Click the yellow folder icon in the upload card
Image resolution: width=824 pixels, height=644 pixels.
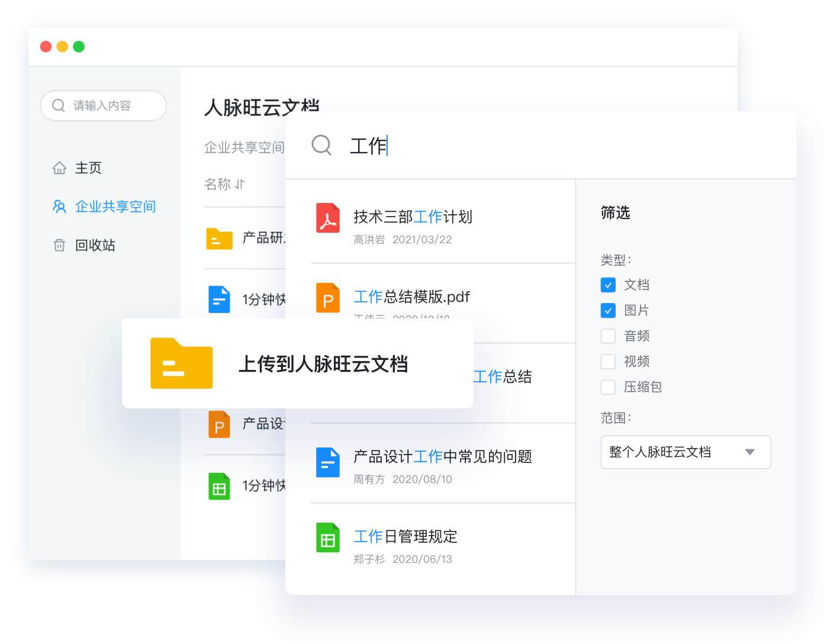[181, 363]
